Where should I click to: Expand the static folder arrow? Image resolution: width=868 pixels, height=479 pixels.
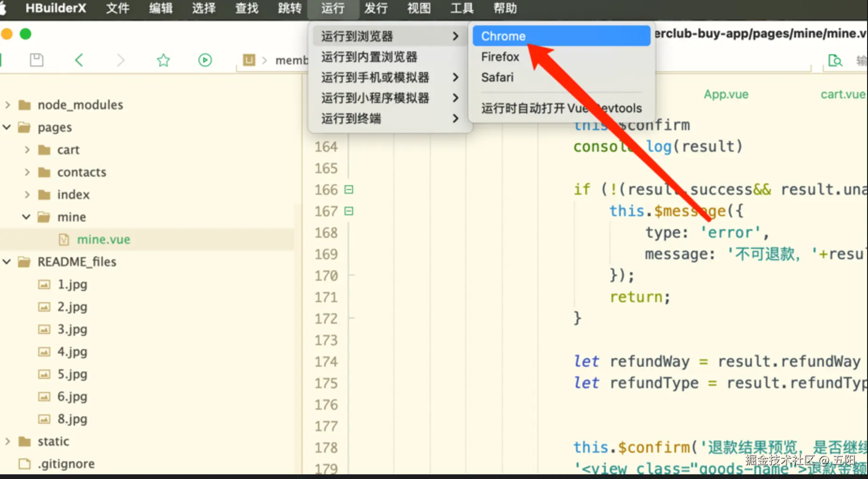7,441
